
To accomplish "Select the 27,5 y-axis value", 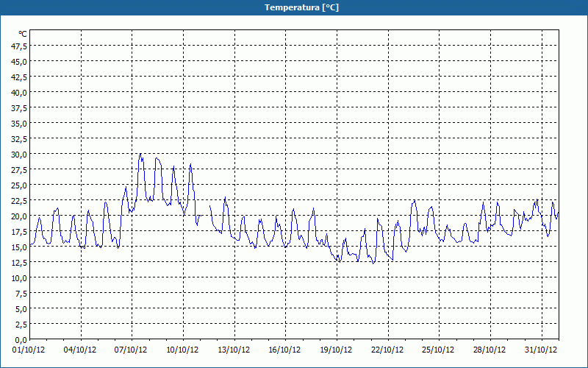I will 20,170.
